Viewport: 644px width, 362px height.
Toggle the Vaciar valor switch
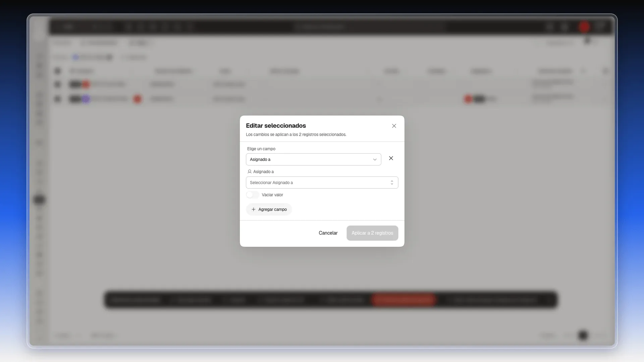point(252,195)
